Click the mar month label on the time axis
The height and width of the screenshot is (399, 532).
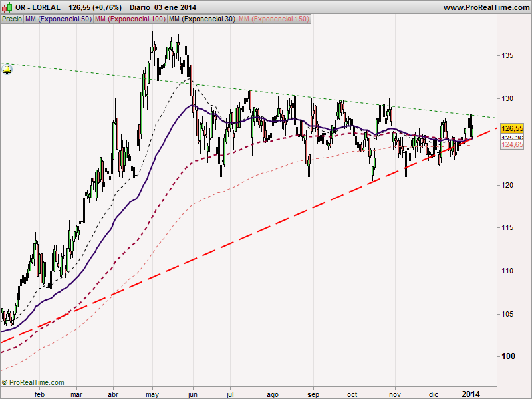tap(76, 394)
